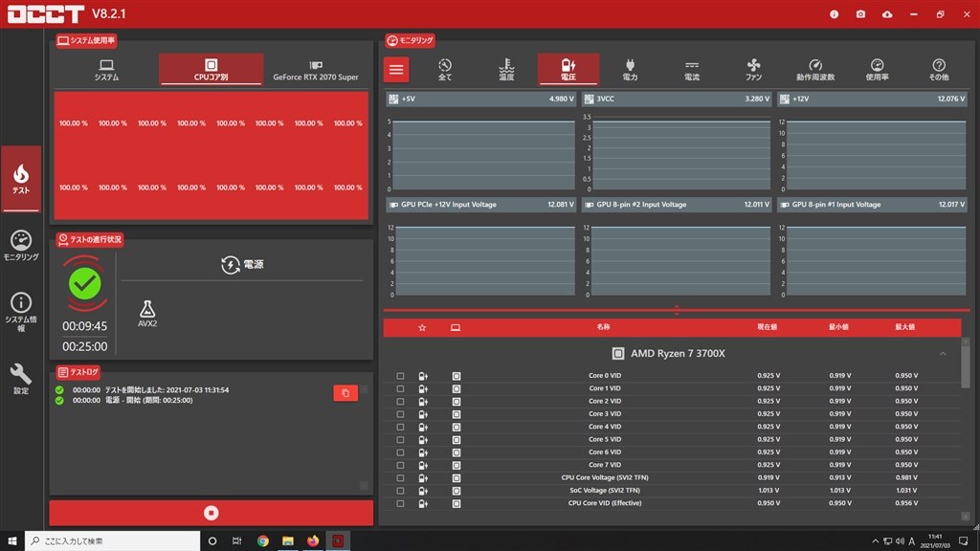Show the System usage tab
Image resolution: width=980 pixels, height=551 pixels.
pos(106,69)
